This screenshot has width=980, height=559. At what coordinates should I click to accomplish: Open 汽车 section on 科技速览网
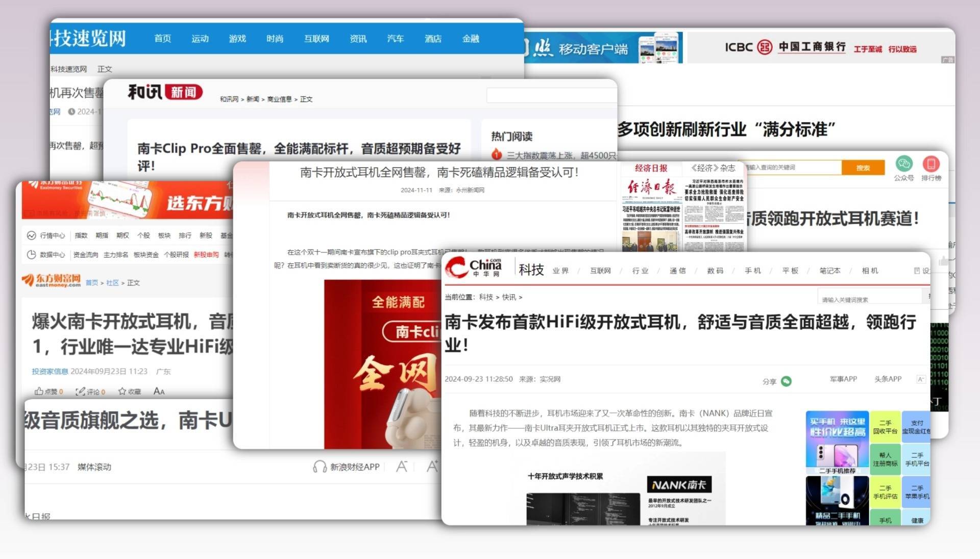[395, 38]
